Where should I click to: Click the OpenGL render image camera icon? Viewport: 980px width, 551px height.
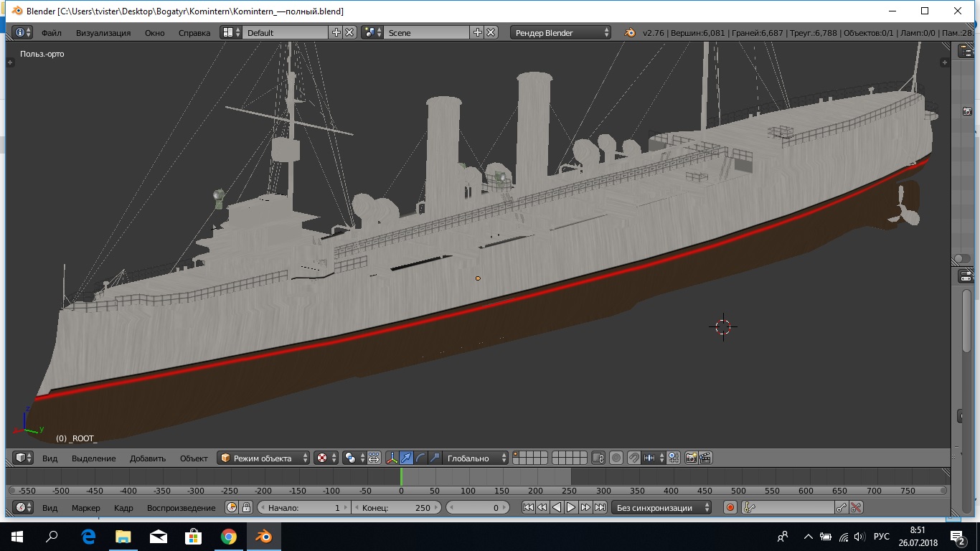coord(692,458)
